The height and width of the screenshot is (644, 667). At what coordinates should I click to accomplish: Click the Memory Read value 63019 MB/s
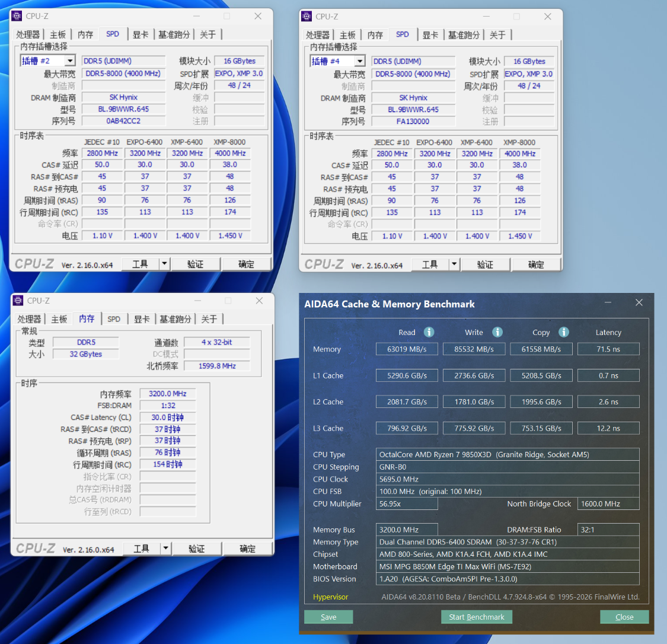click(x=407, y=349)
